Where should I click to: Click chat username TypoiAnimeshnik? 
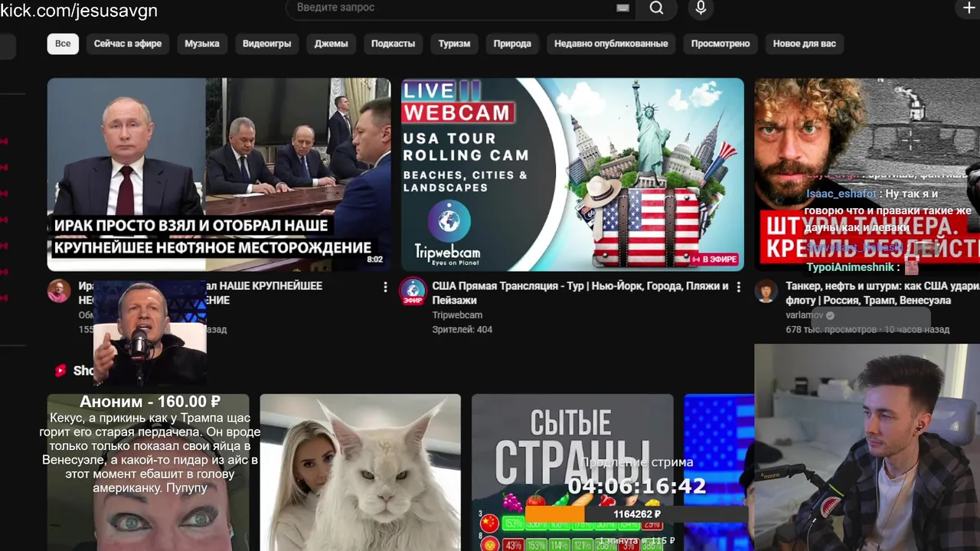point(850,267)
